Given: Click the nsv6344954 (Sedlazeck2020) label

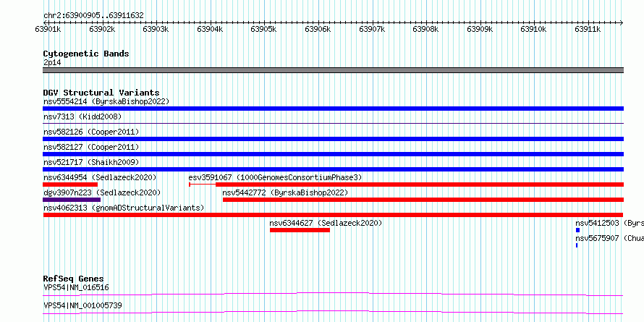Looking at the screenshot, I should 100,177.
